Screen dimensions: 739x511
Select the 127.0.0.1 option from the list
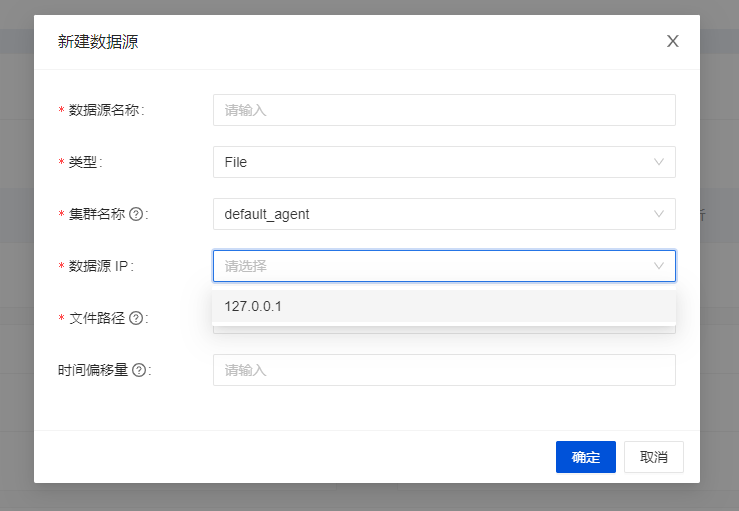tap(444, 306)
